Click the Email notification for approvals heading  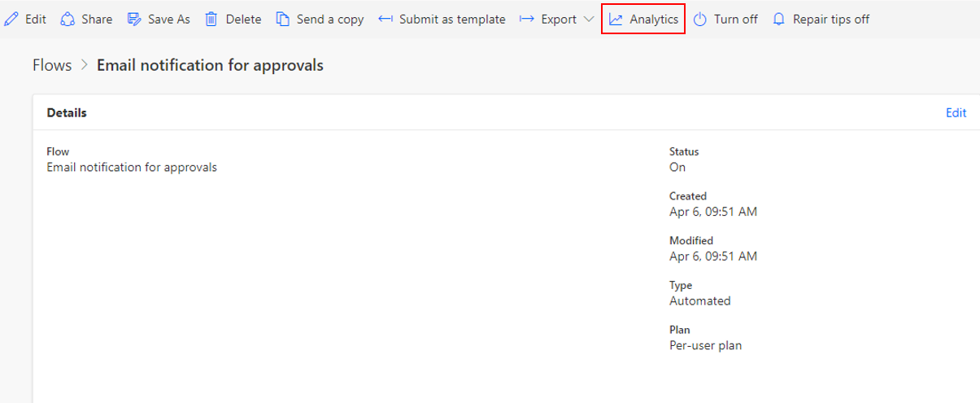210,65
